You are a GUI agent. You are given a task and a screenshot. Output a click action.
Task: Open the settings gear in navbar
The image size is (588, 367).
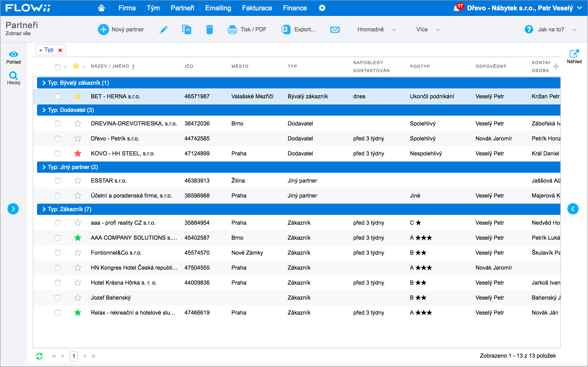(322, 8)
